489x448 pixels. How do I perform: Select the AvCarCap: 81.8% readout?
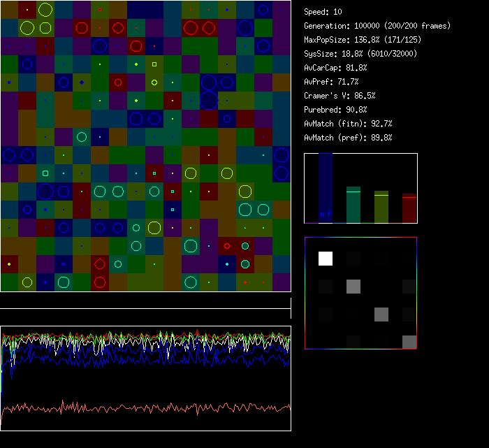click(x=336, y=68)
